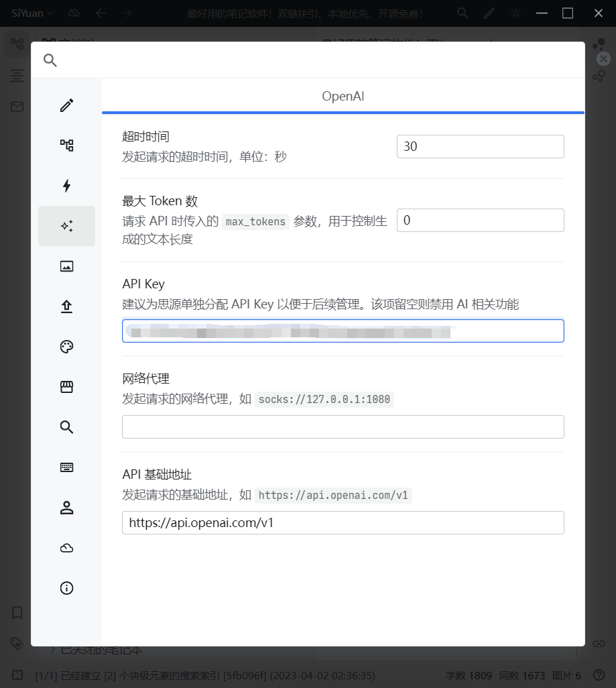Open Assets settings via image icon
Screen dimensions: 616x688
tap(66, 266)
